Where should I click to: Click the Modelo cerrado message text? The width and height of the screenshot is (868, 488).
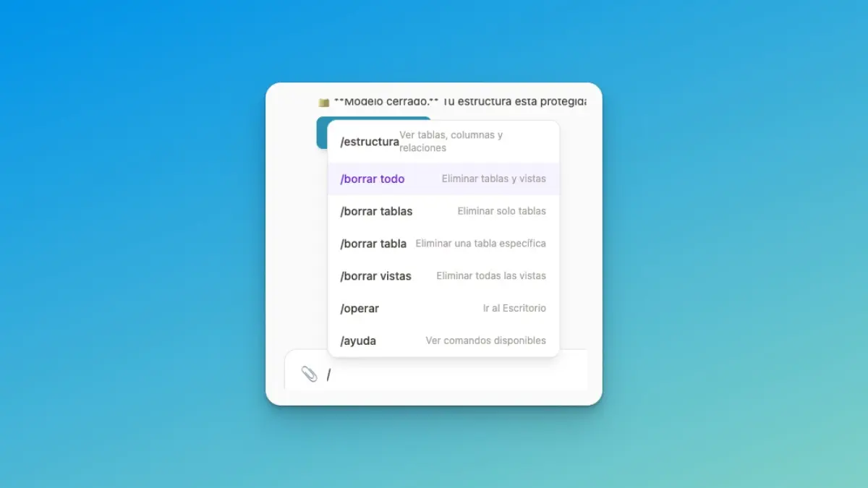tap(460, 102)
